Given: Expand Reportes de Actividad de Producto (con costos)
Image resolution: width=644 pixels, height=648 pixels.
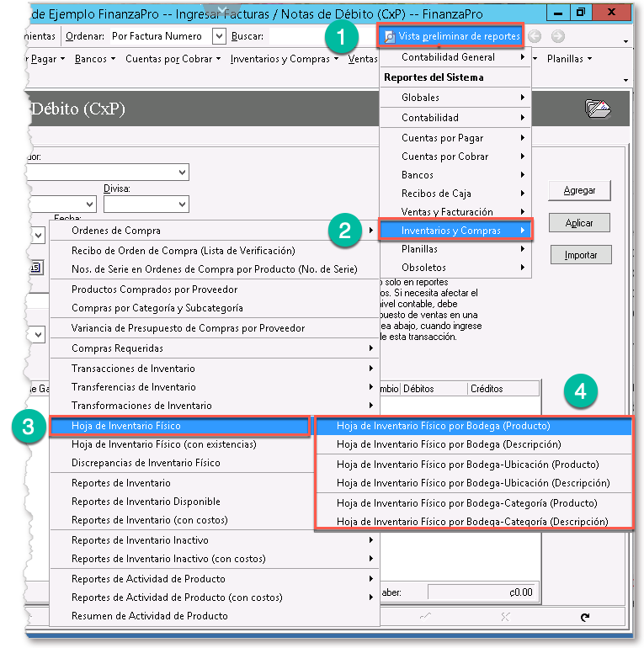Looking at the screenshot, I should tap(215, 598).
